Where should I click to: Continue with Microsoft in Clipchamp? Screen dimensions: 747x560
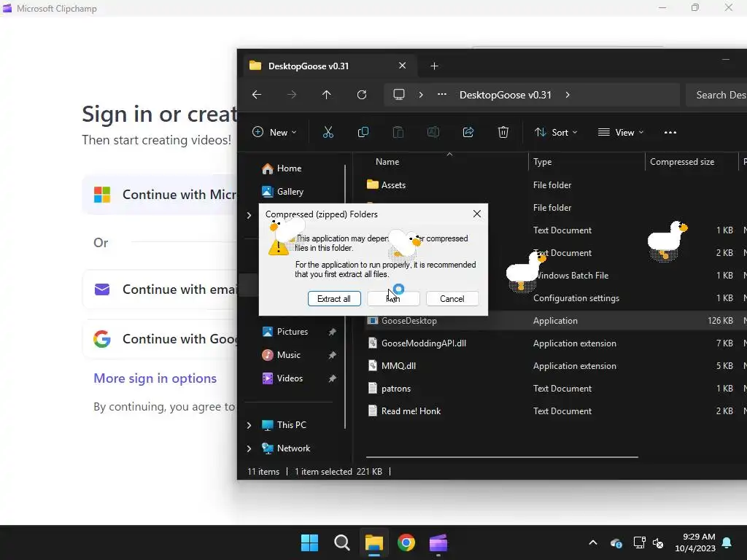pyautogui.click(x=160, y=194)
